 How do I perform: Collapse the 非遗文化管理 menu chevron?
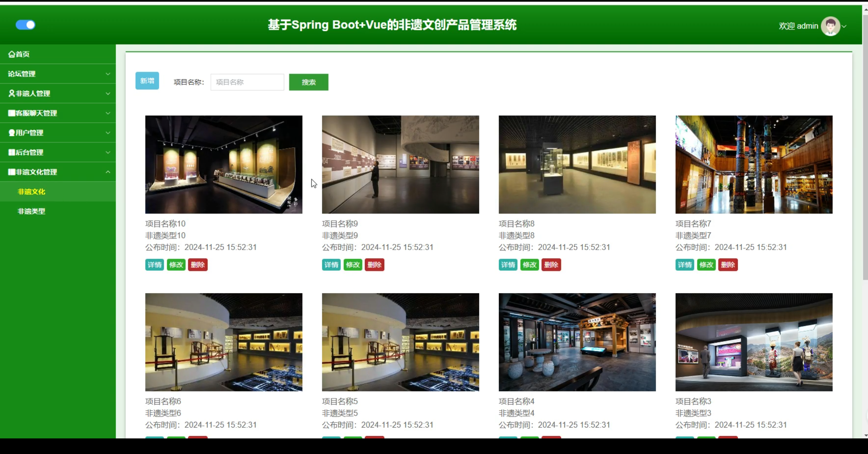click(x=108, y=172)
